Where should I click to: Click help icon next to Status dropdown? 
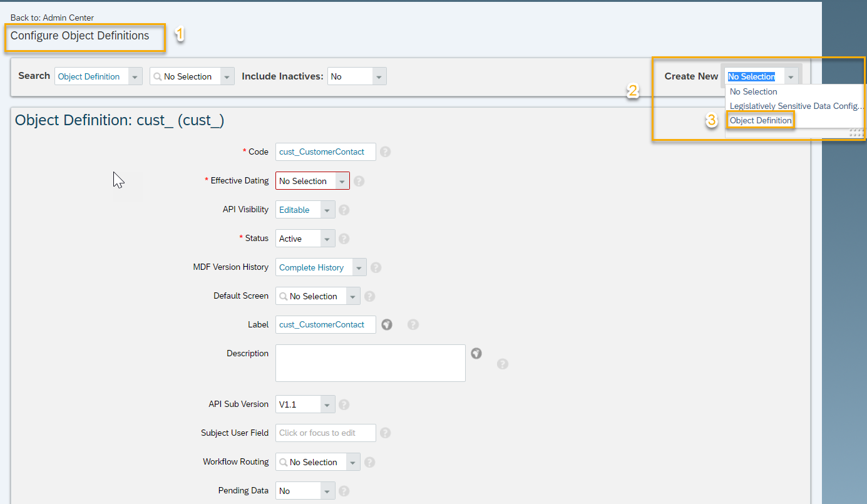tap(344, 239)
